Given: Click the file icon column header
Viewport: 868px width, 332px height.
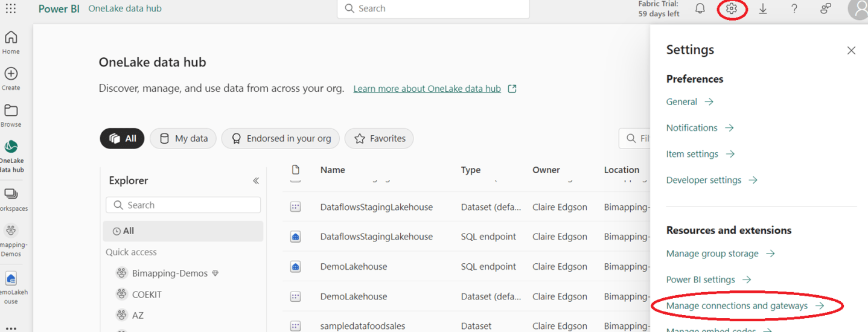Looking at the screenshot, I should (x=295, y=170).
